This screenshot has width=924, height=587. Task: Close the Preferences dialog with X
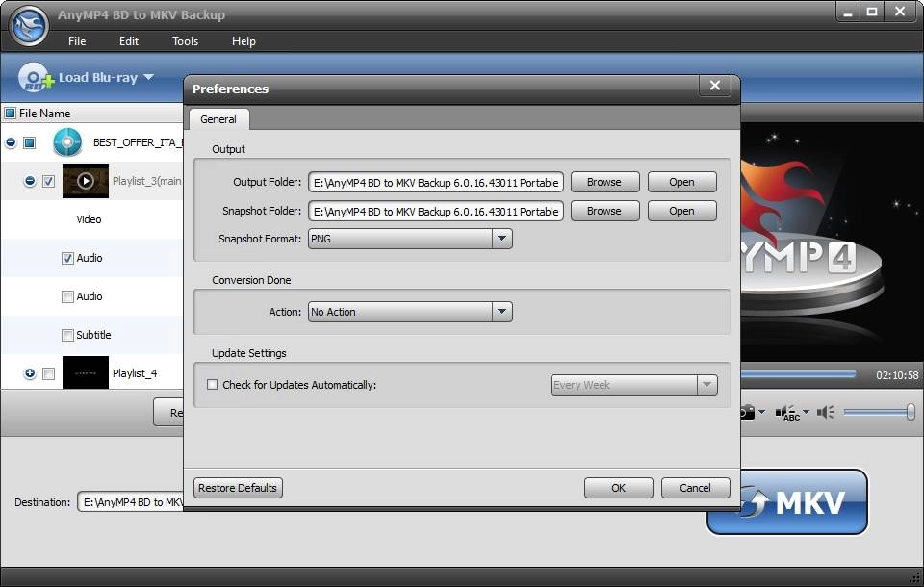point(715,86)
